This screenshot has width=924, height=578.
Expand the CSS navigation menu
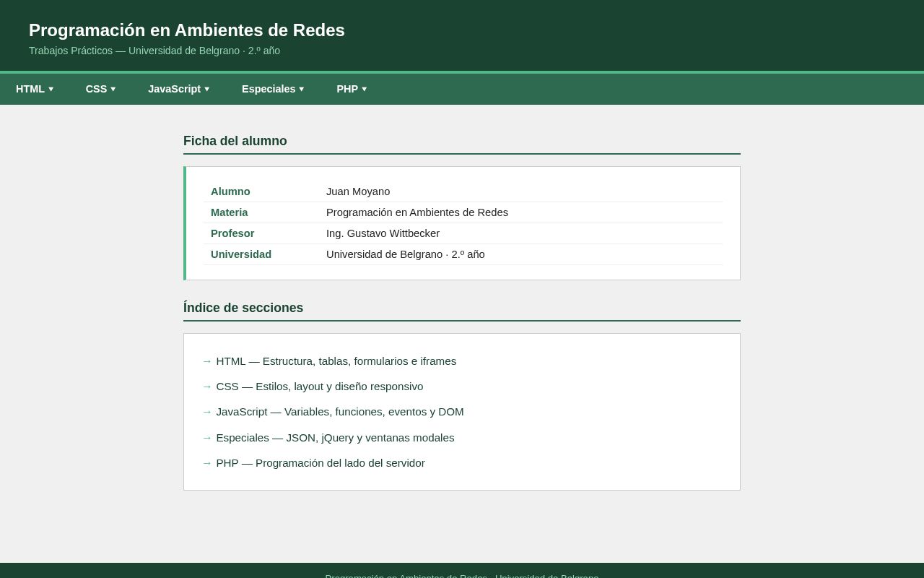100,89
